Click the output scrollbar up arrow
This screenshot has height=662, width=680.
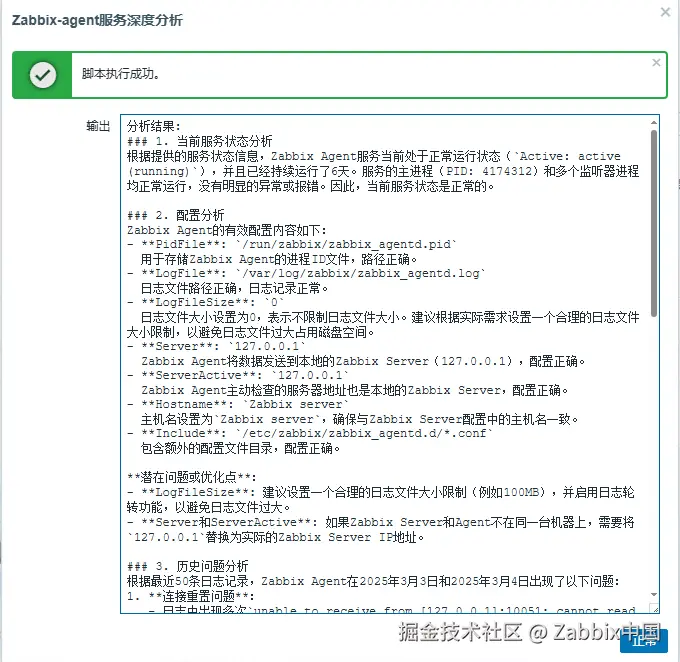[x=654, y=123]
